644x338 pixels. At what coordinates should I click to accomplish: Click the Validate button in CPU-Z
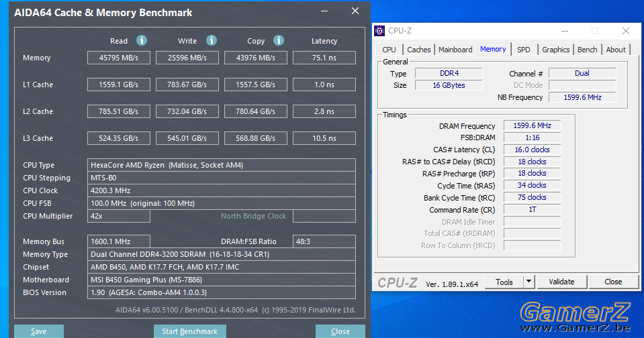point(561,282)
